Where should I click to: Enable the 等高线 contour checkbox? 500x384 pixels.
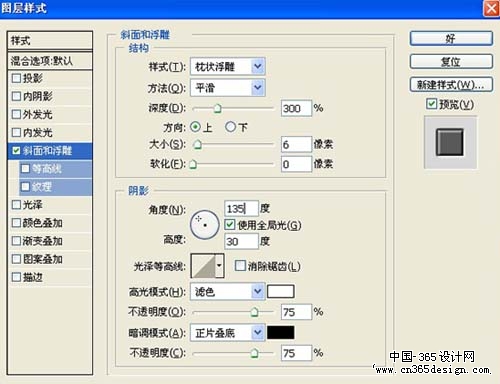point(25,169)
